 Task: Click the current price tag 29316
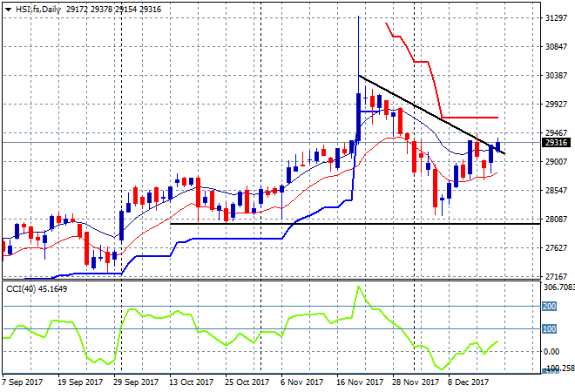click(x=556, y=143)
